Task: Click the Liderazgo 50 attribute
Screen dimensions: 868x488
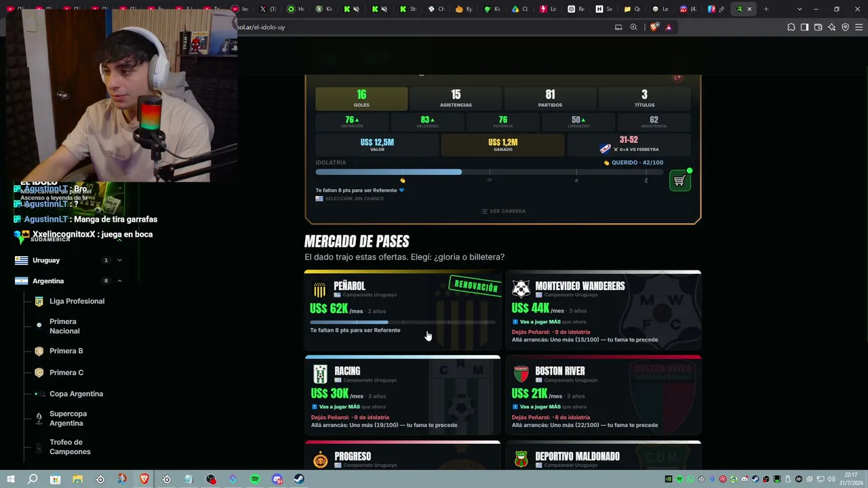Action: pyautogui.click(x=578, y=122)
